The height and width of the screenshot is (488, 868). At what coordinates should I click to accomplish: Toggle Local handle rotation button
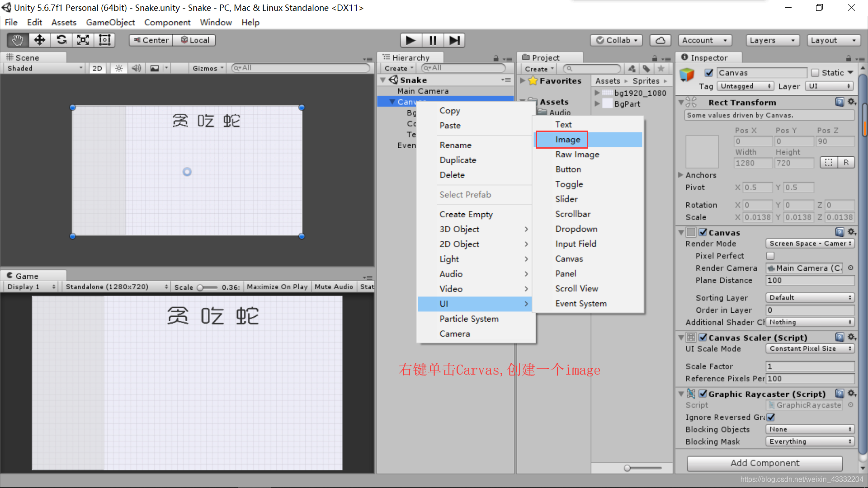pos(194,40)
